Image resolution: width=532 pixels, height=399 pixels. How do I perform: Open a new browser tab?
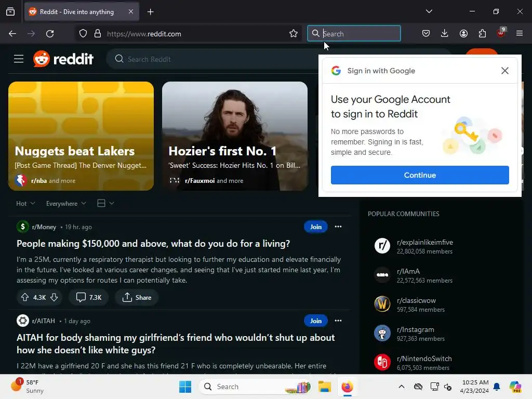tap(150, 12)
